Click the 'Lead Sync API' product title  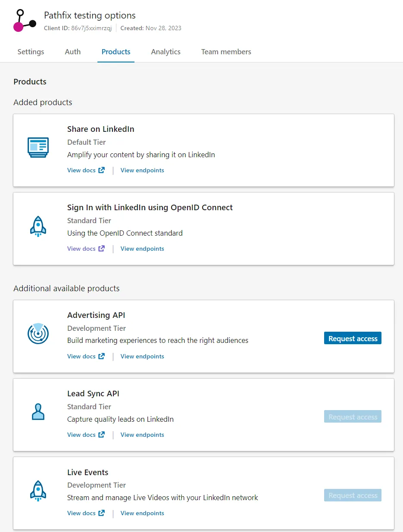93,394
